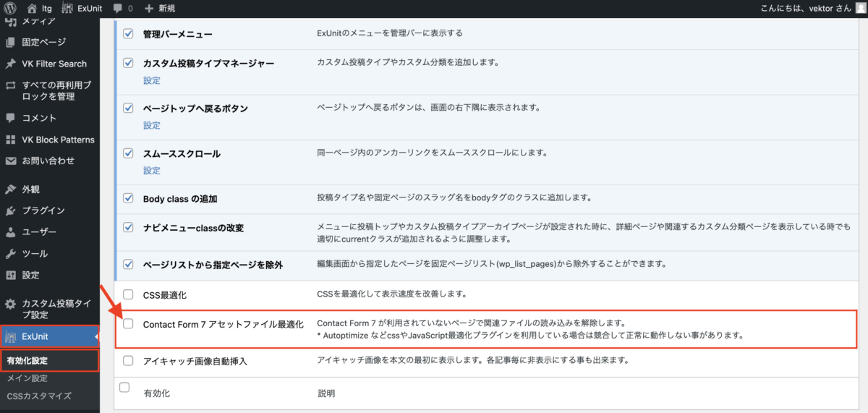
Task: Click 設定 link under カスタム投稿タイプマネージャー
Action: [x=151, y=80]
